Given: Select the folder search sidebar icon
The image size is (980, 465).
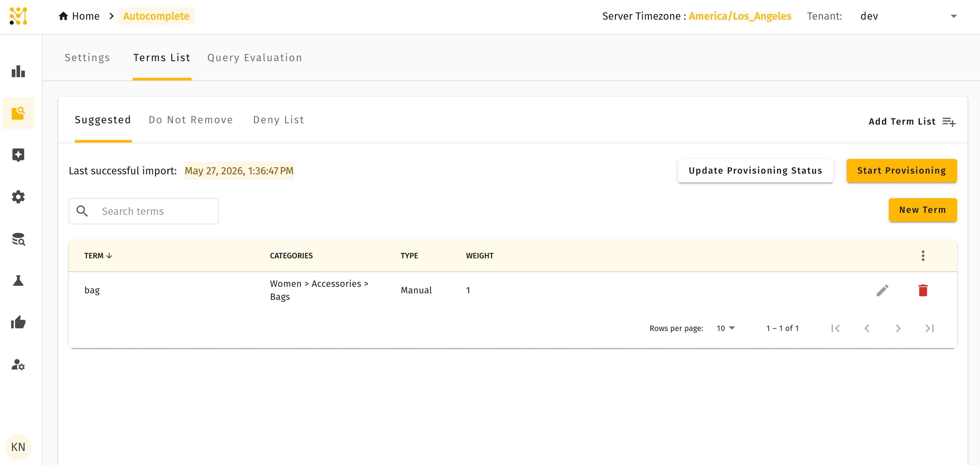Looking at the screenshot, I should click(x=18, y=113).
